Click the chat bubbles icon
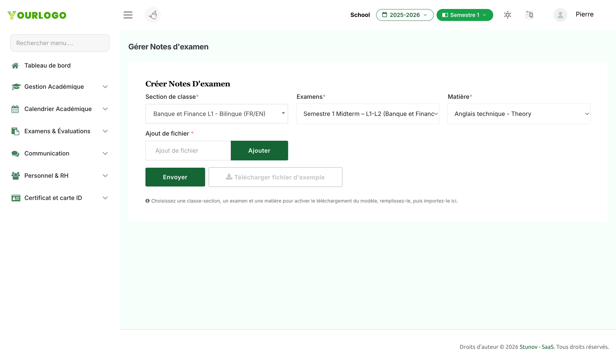This screenshot has width=616, height=364. point(15,154)
